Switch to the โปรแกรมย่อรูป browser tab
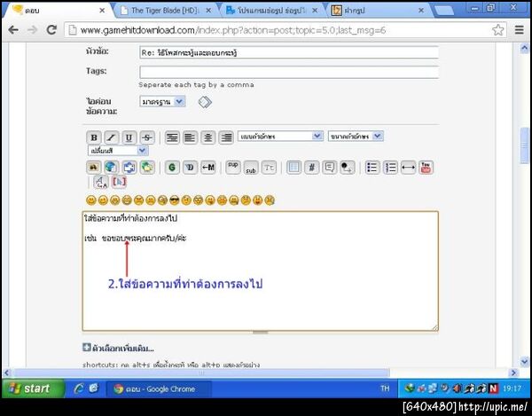532x416 pixels. pos(272,11)
